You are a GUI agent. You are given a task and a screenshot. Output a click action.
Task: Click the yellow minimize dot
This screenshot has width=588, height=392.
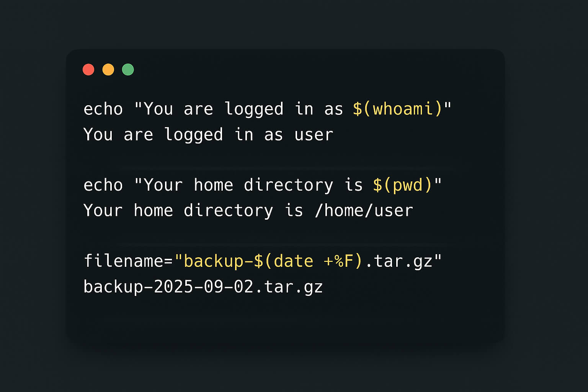tap(108, 70)
